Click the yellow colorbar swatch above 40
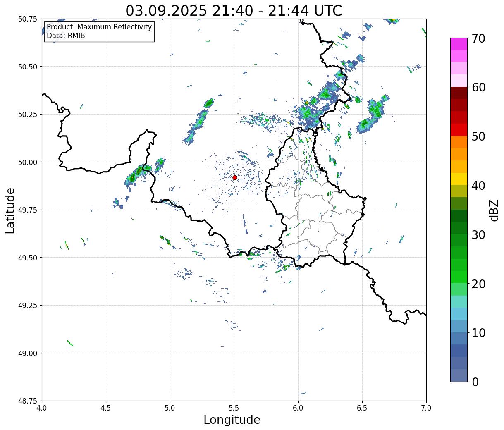 459,179
